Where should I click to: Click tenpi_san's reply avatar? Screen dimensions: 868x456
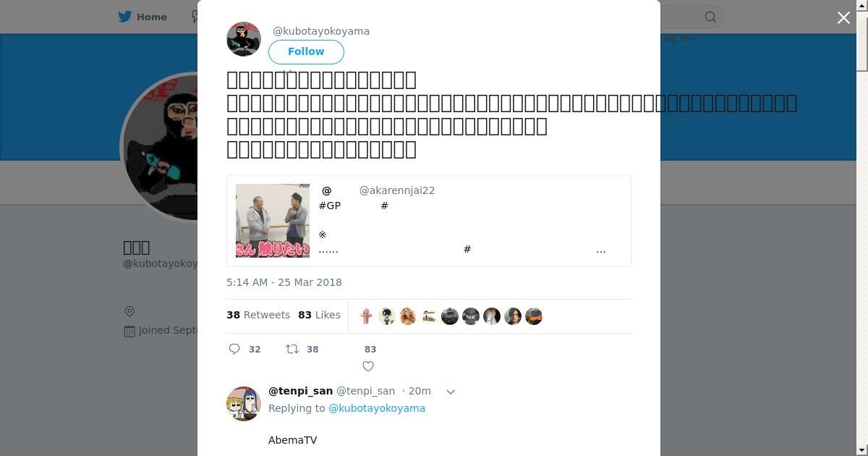244,404
